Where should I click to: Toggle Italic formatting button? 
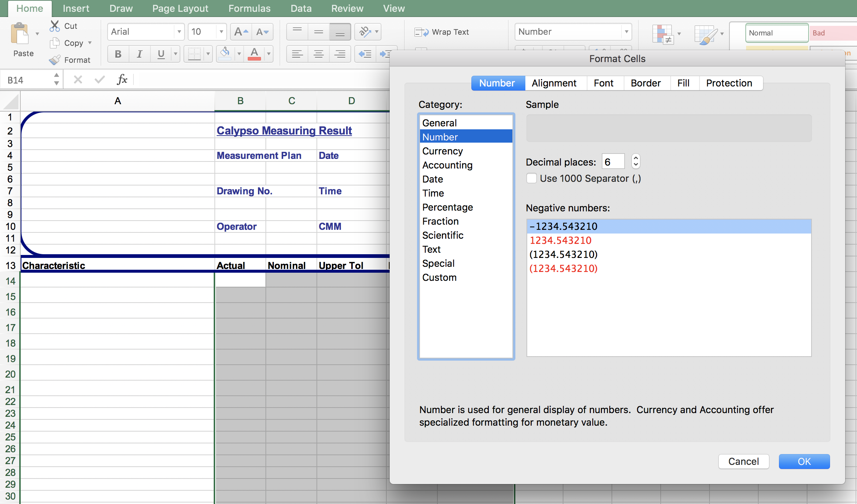pyautogui.click(x=139, y=54)
